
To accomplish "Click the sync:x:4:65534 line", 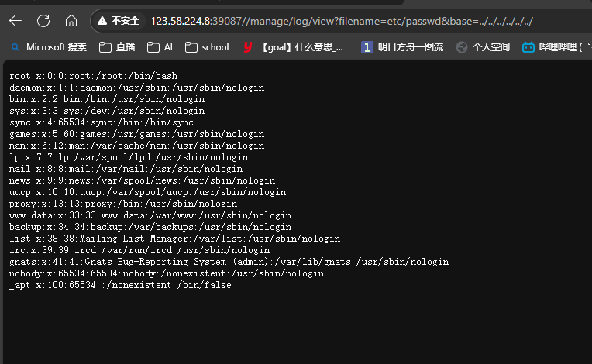I will point(102,122).
